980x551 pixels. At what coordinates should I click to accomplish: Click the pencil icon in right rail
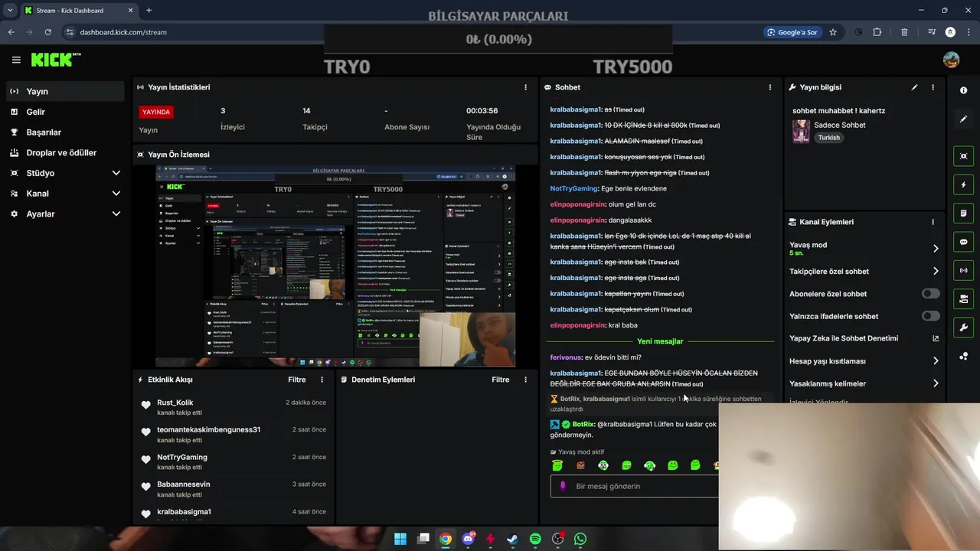tap(963, 119)
